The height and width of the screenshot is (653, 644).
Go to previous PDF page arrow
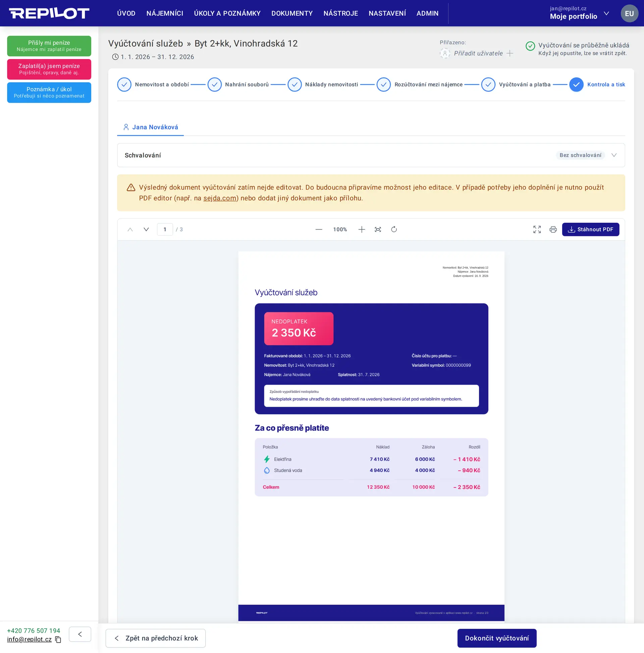click(130, 229)
